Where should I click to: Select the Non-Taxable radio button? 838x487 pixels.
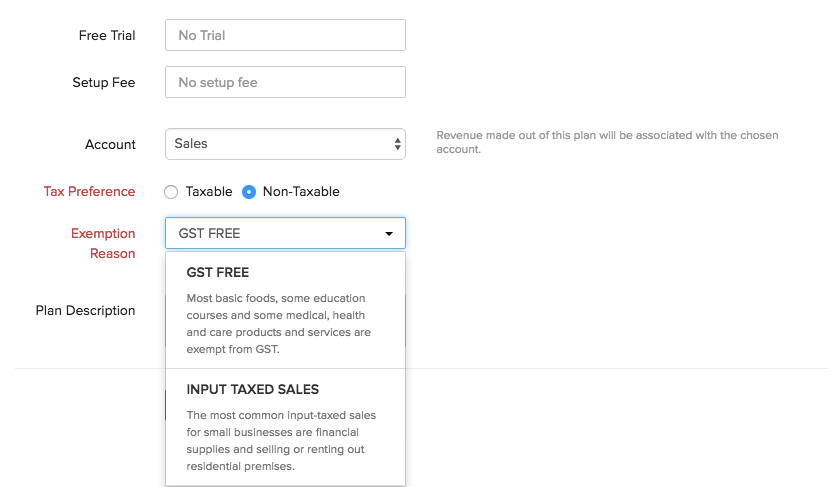[249, 192]
